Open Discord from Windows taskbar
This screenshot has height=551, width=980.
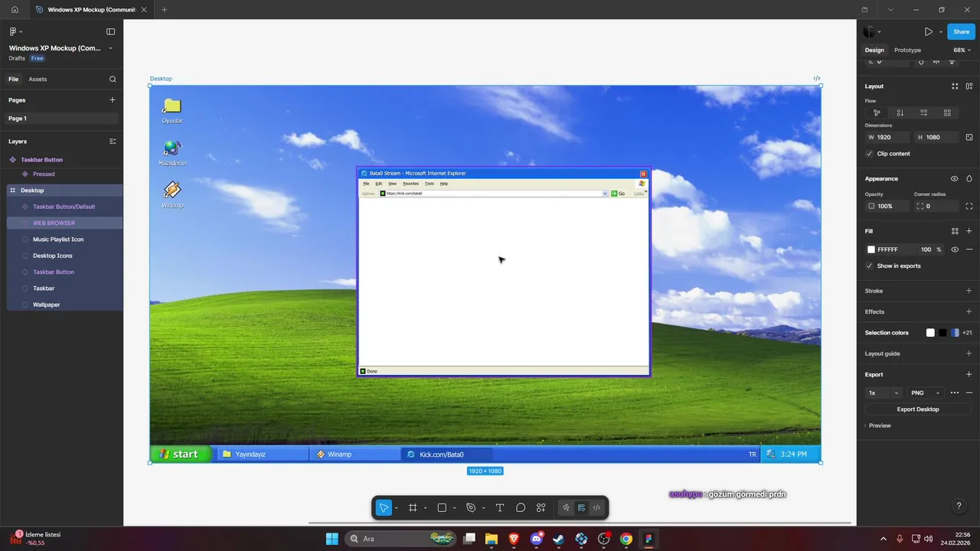(536, 539)
